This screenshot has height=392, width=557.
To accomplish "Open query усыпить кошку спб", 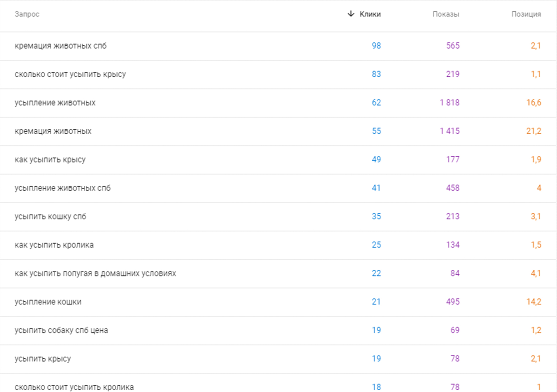I will (278, 216).
